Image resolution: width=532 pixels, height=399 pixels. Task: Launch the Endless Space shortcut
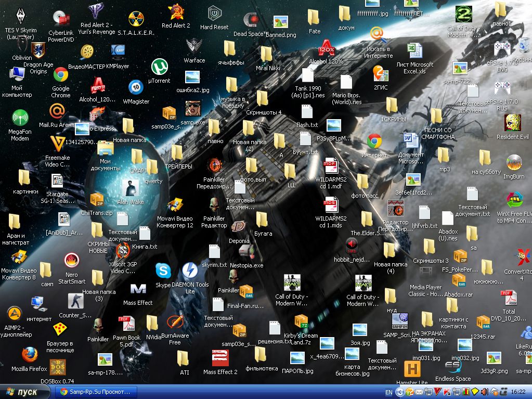click(453, 366)
